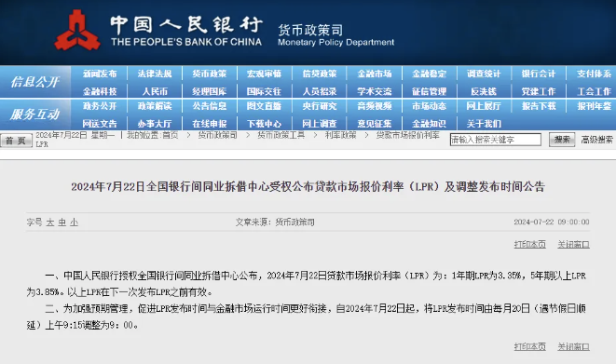Click 打印本页 below the article text

[x=530, y=346]
